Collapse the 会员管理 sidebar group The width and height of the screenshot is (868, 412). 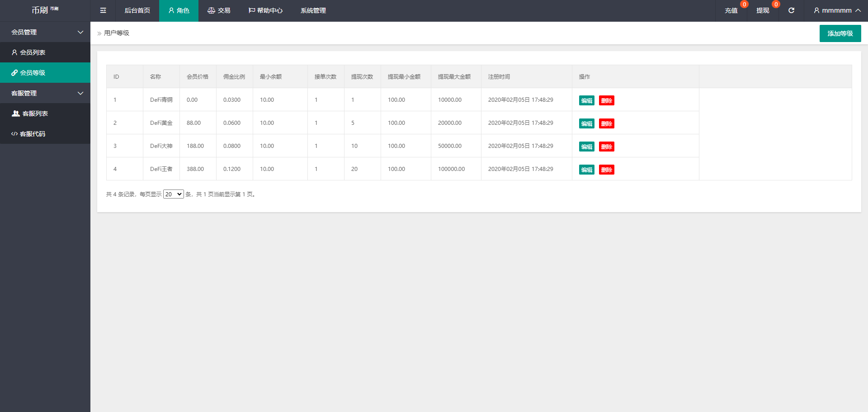[45, 32]
